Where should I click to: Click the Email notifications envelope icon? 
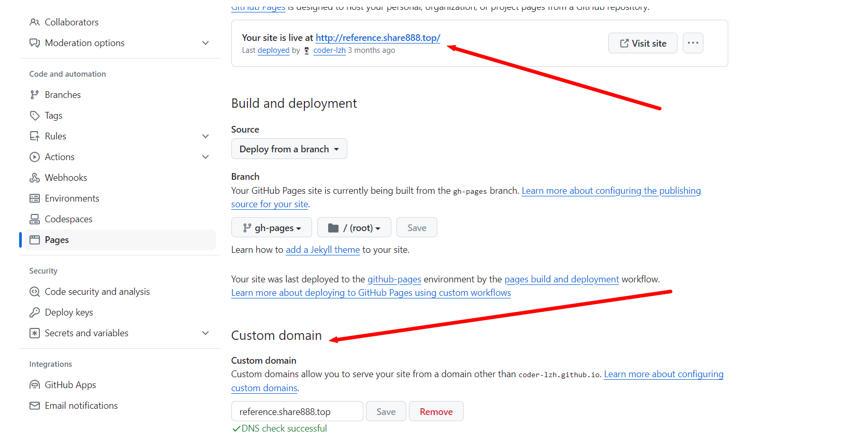coord(35,406)
